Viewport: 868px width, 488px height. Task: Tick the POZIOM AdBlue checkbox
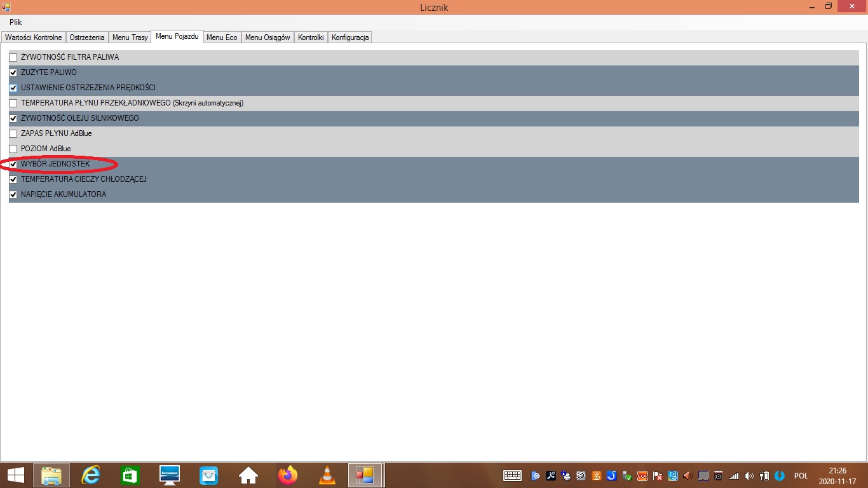pyautogui.click(x=13, y=149)
